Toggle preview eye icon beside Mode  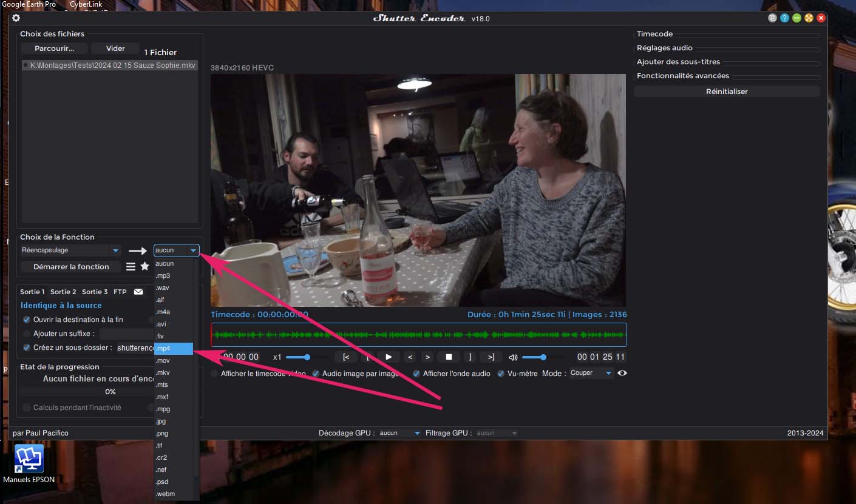point(622,373)
